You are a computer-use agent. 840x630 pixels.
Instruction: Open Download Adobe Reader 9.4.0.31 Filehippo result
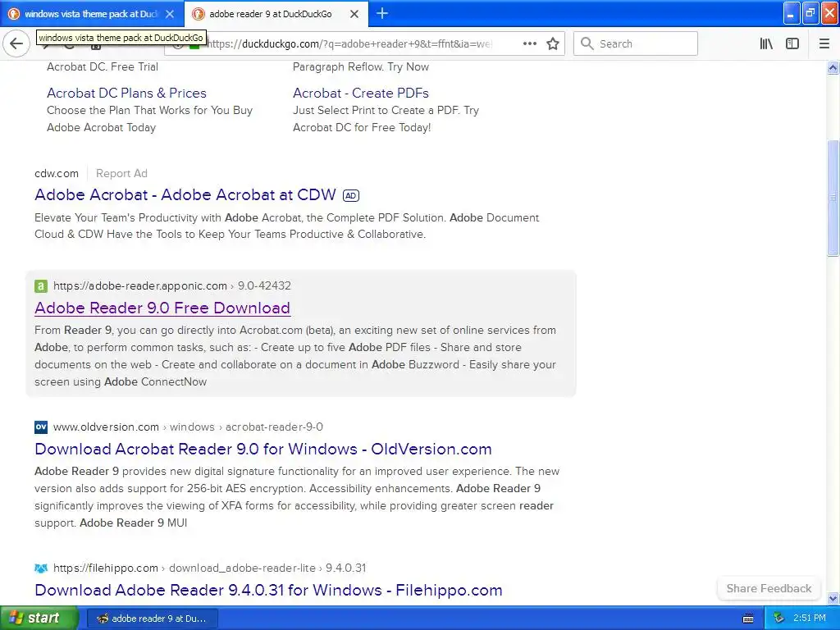pos(268,590)
